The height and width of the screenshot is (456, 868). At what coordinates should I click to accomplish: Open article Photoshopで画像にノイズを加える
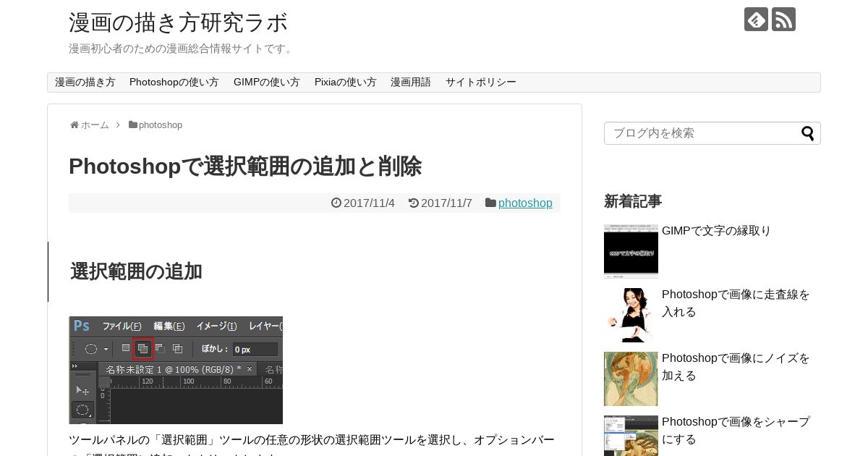(x=736, y=367)
